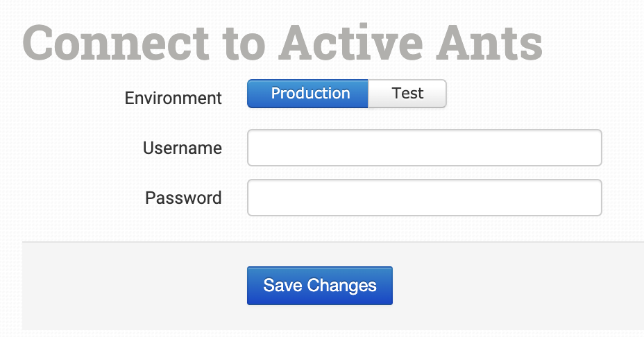Place cursor in the empty Password box
644x337 pixels.
click(424, 198)
